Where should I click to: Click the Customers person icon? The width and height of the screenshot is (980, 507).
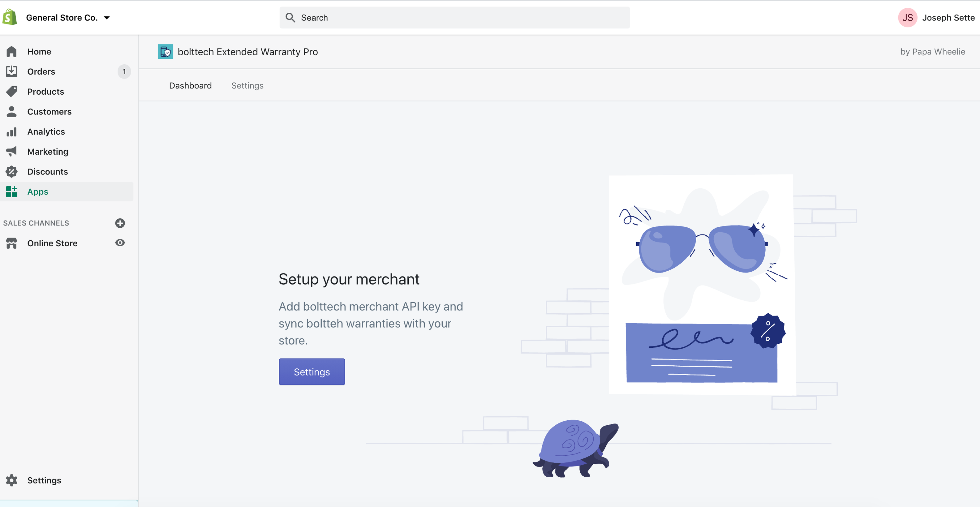tap(11, 111)
